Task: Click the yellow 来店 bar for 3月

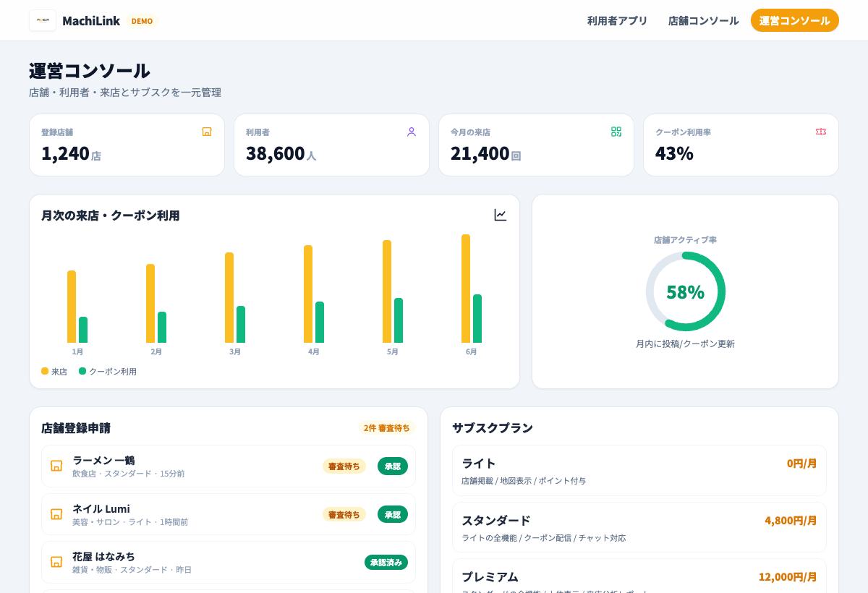Action: pyautogui.click(x=229, y=297)
